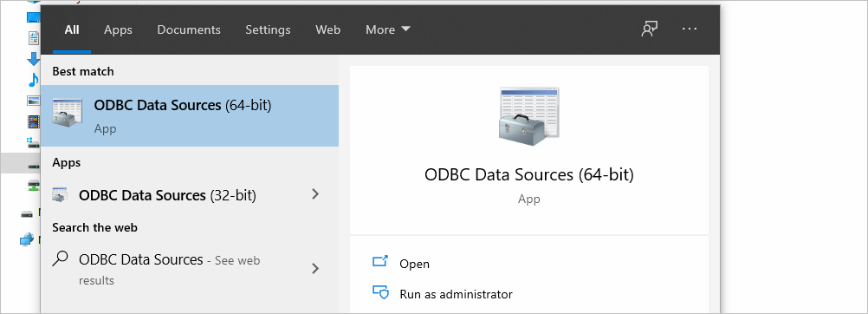This screenshot has width=868, height=314.
Task: Click the small ODBC 32-bit app icon
Action: (60, 194)
